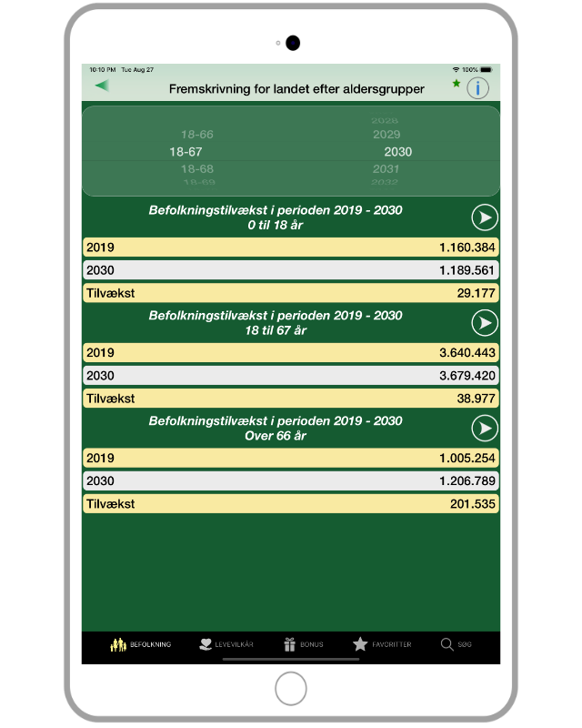Viewport: 582px width, 728px height.
Task: Open the info circle icon
Action: [x=477, y=88]
